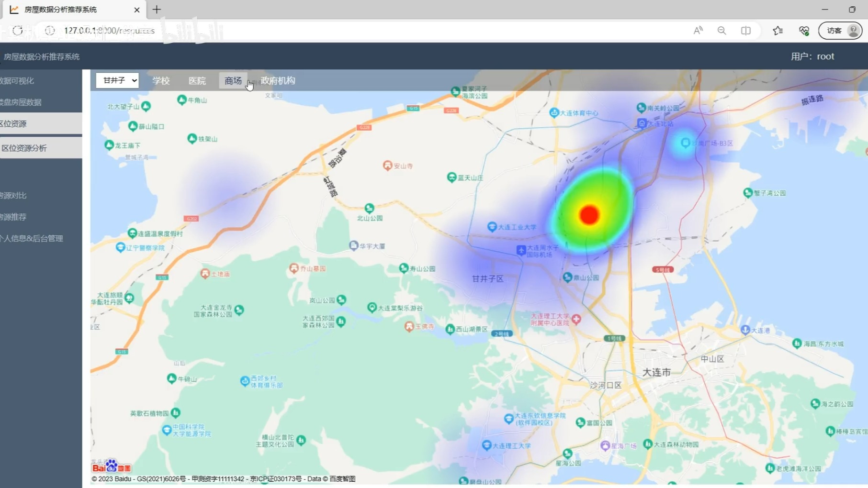Click the 大连森林动物园 marker
This screenshot has height=488, width=868.
[x=648, y=444]
